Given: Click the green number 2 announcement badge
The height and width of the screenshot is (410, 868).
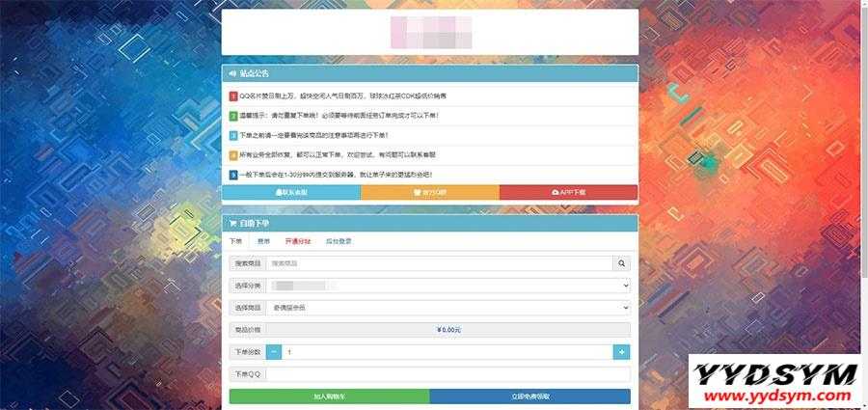Looking at the screenshot, I should (233, 116).
